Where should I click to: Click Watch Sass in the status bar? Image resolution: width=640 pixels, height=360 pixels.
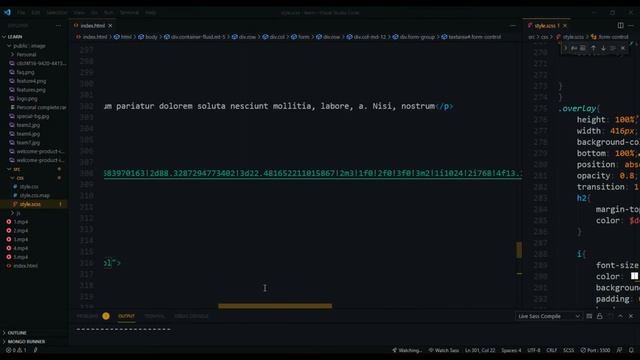(x=444, y=350)
